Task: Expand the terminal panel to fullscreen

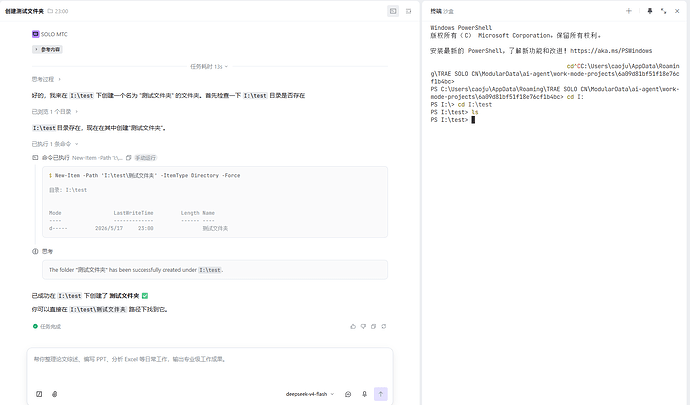Action: pos(663,11)
